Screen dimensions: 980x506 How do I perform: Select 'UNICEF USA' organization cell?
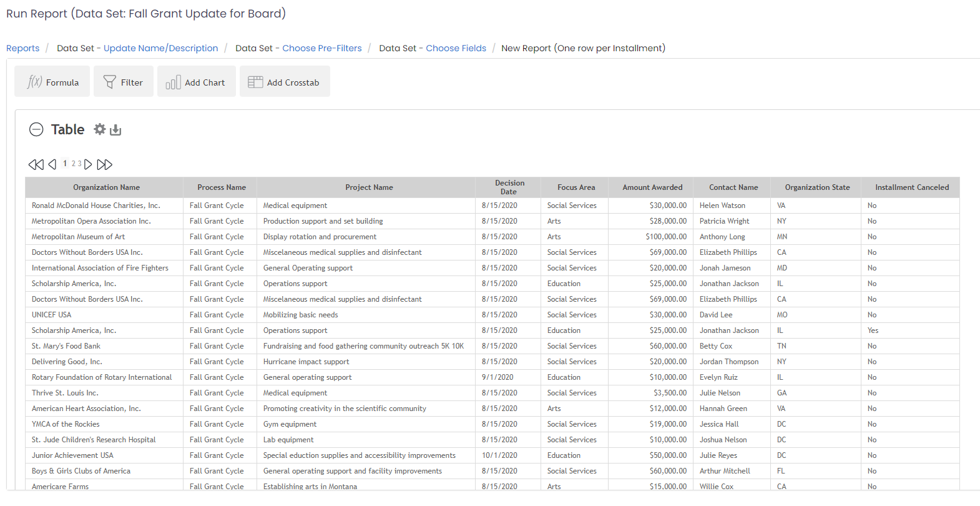click(x=104, y=315)
